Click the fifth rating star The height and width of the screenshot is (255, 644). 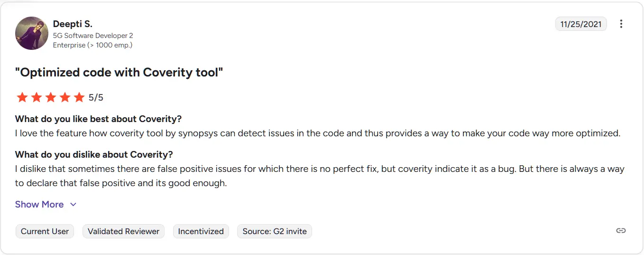click(x=79, y=98)
